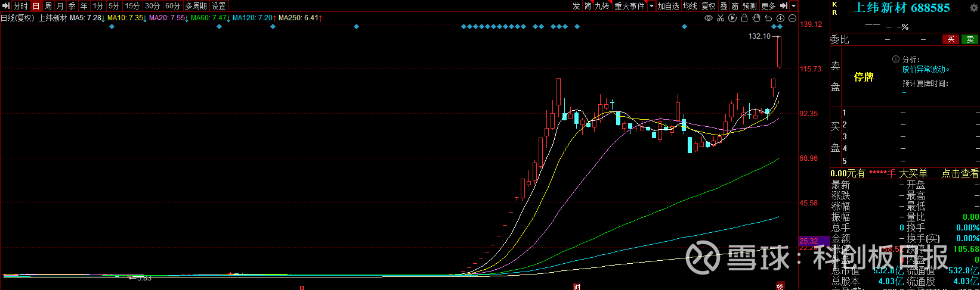Zoom in with the plus circle icon
980x290 pixels.
tap(780, 18)
